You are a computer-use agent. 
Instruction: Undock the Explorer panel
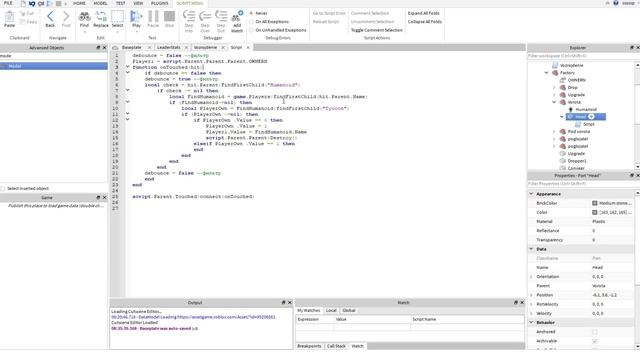[632, 48]
